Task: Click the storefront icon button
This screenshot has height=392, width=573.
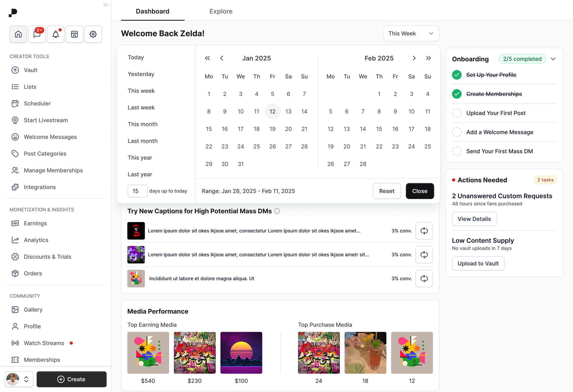Action: pyautogui.click(x=74, y=34)
